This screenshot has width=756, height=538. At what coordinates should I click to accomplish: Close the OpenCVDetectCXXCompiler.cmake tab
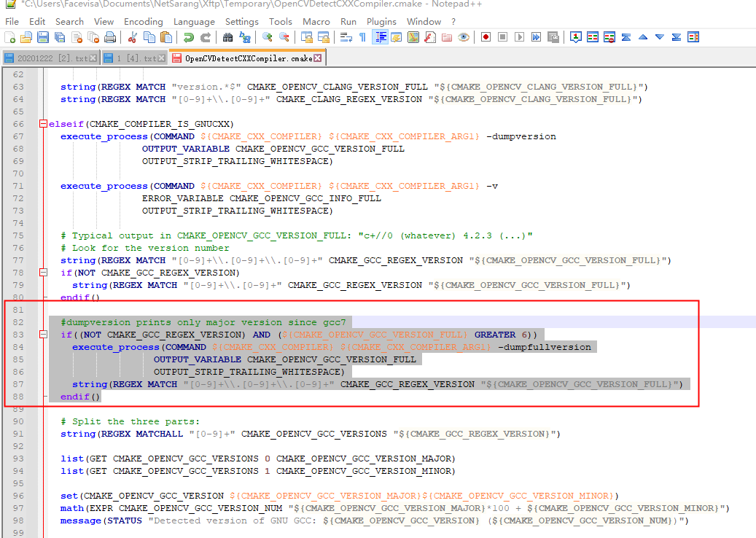(317, 58)
